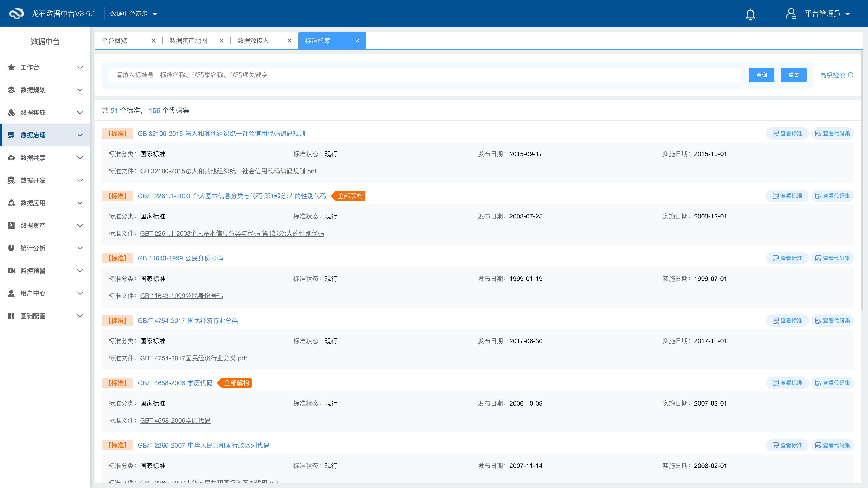Click 查看代码集 for GB/T 2261.1-2003
The width and height of the screenshot is (868, 488).
click(x=832, y=196)
